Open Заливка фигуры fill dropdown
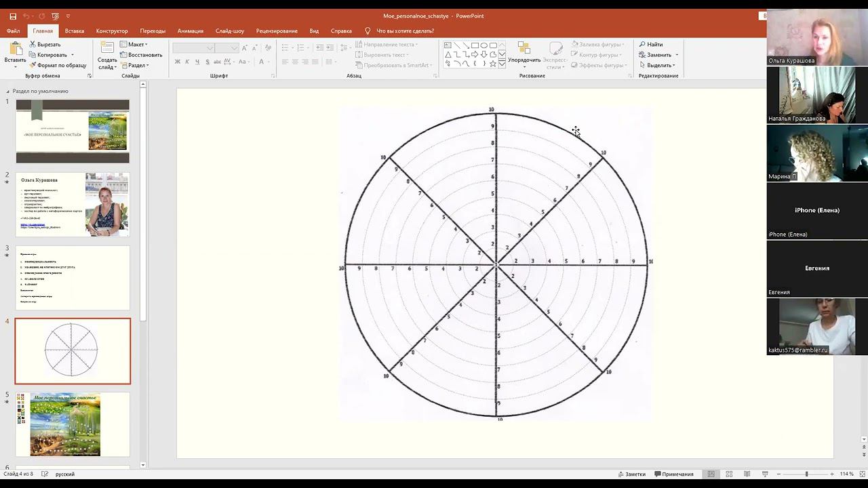This screenshot has height=488, width=868. click(x=597, y=44)
